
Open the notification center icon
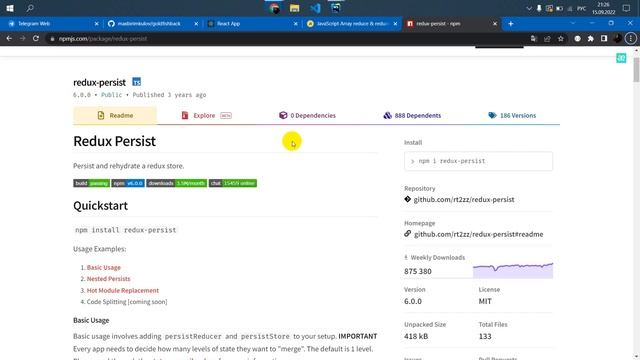pos(627,8)
